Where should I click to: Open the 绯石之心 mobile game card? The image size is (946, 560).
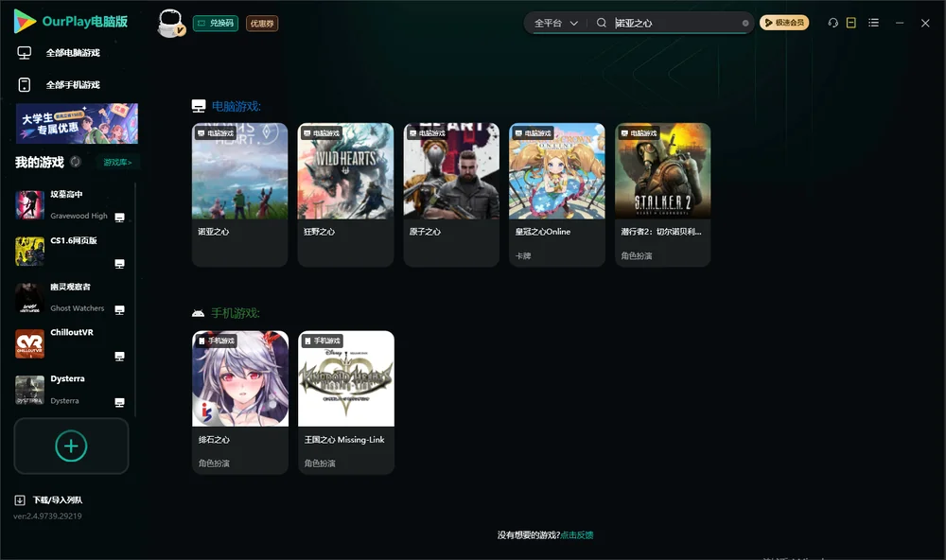click(x=240, y=402)
